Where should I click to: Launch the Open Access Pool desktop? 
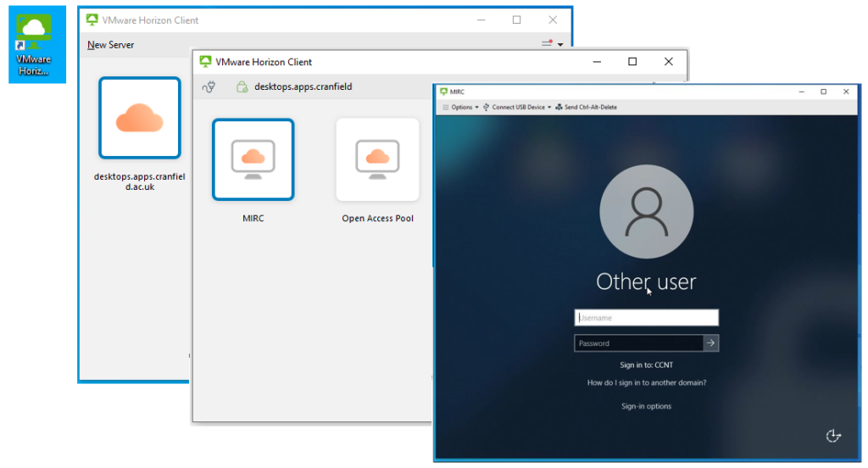pyautogui.click(x=377, y=159)
